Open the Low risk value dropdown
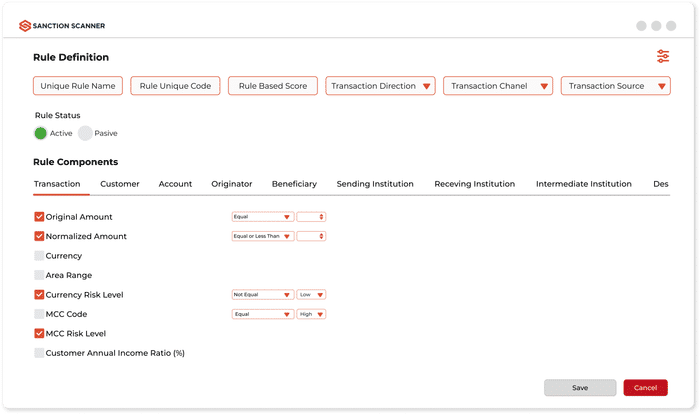Screen dimensions: 700x414 click(311, 294)
